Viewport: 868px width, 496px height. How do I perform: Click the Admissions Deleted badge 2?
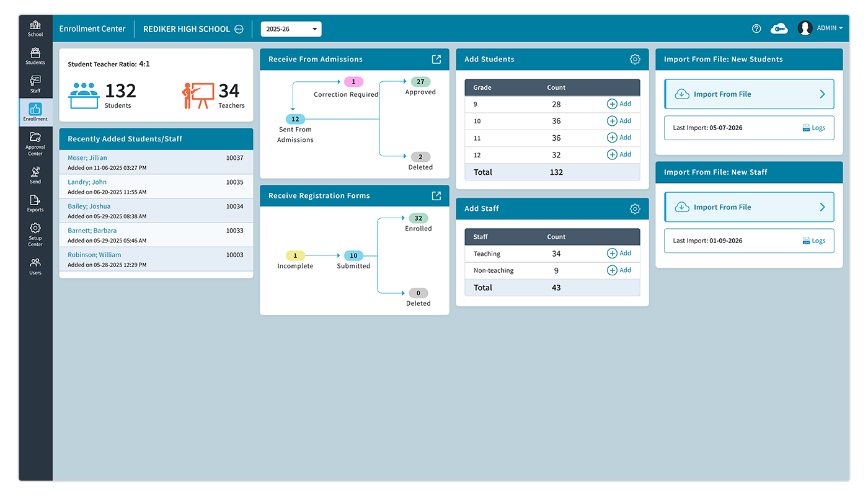[420, 157]
